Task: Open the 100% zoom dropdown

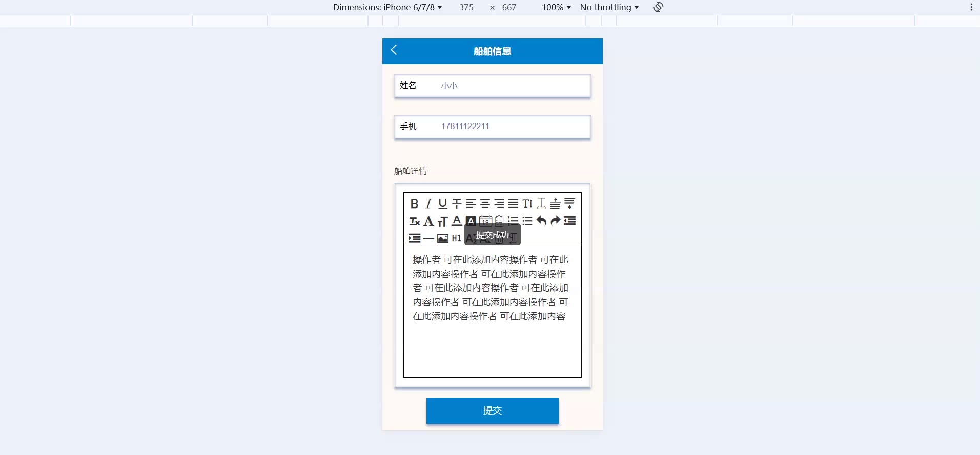Action: click(x=556, y=7)
